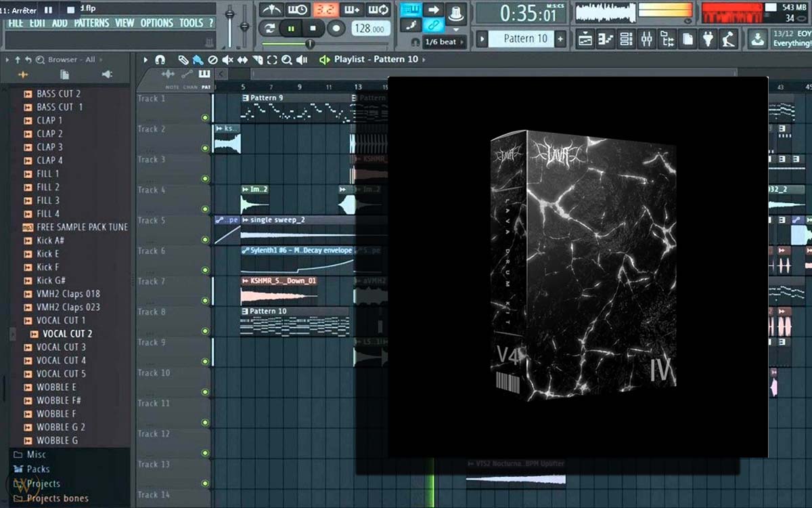Select the Delete tool in playlist toolbar
Viewport: 812px width, 508px height.
[212, 60]
